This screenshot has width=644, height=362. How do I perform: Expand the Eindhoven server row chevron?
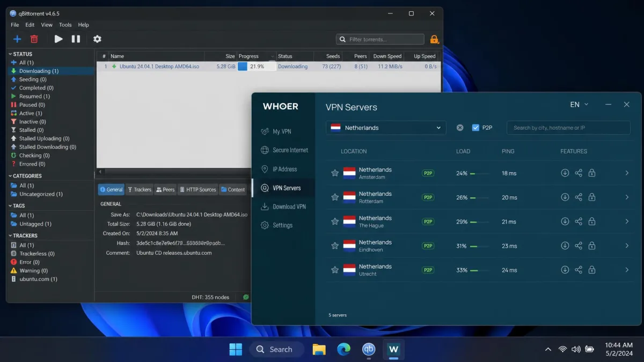(x=627, y=246)
